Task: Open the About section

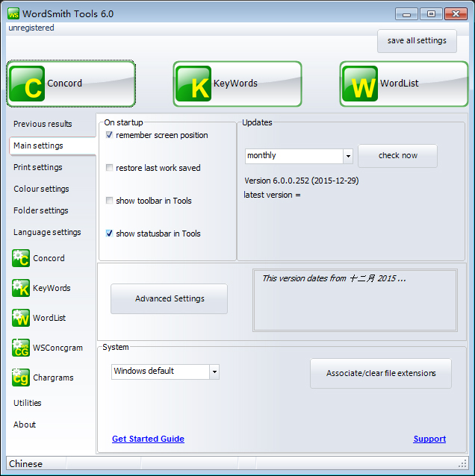Action: click(x=25, y=425)
